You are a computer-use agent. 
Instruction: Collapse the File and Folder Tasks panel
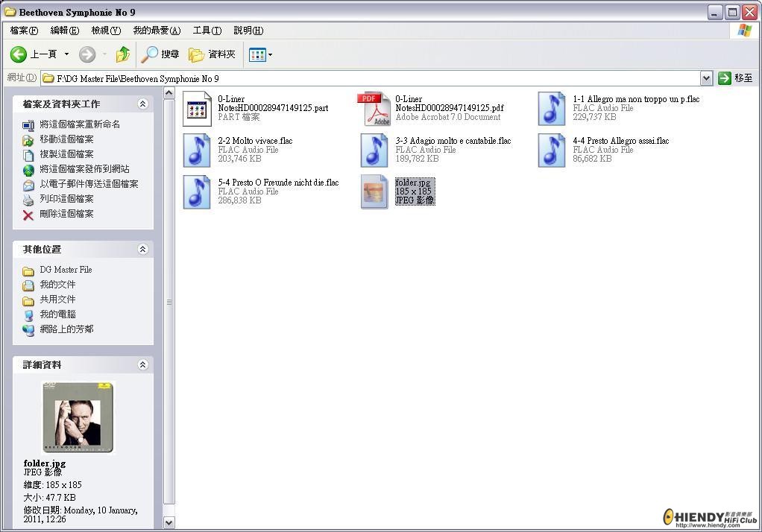(142, 104)
